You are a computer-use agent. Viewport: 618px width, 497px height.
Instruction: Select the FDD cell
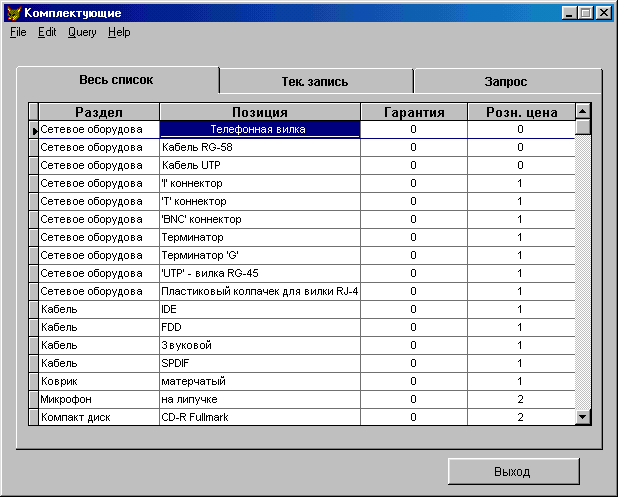pos(260,328)
